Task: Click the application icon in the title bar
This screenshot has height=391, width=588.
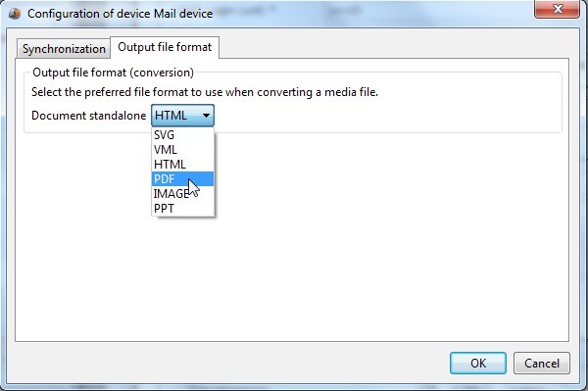Action: click(x=15, y=14)
